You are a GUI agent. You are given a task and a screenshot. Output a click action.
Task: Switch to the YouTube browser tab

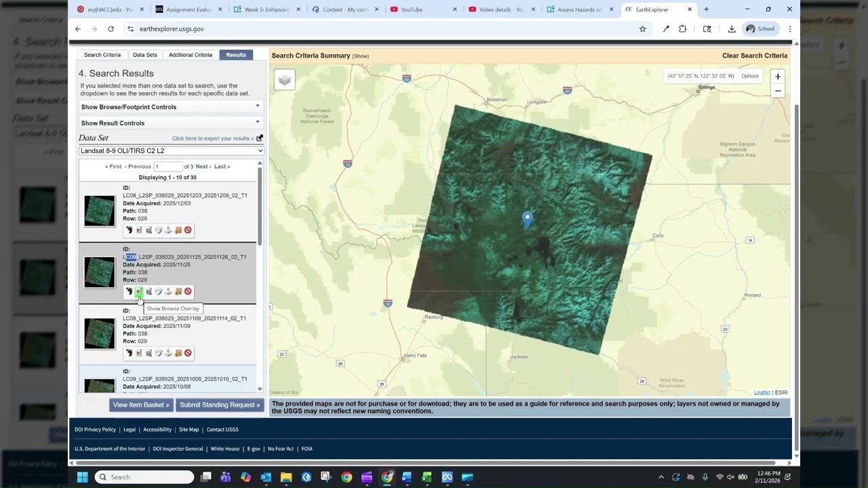pos(412,9)
